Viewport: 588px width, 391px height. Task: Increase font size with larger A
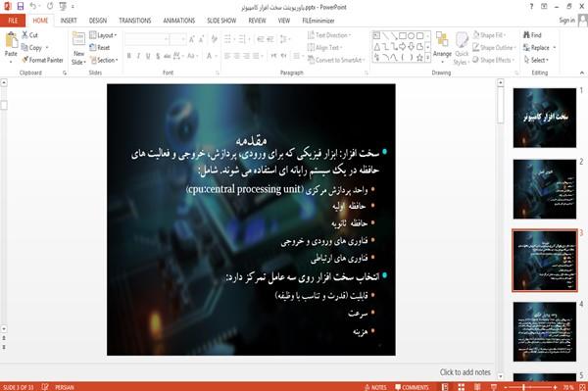tap(192, 38)
